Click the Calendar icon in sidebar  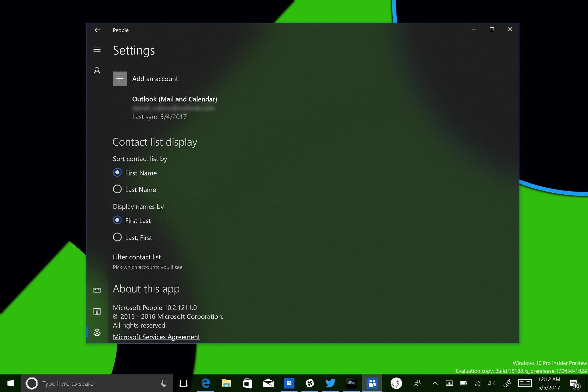pos(96,311)
